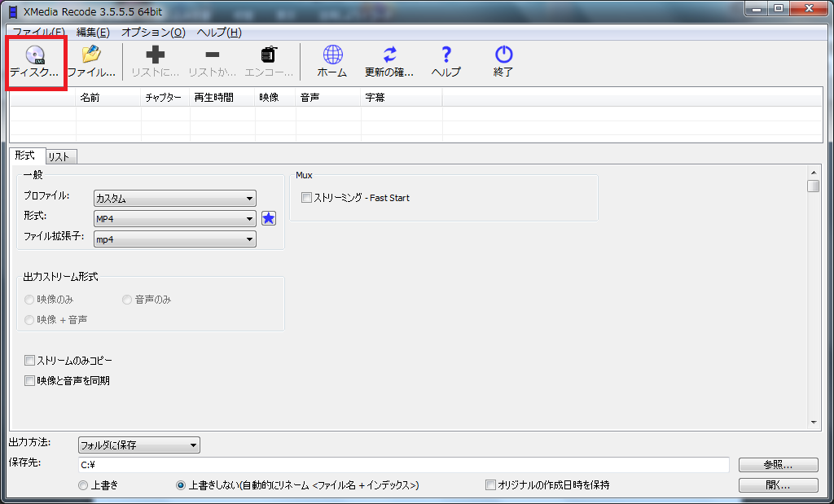Select 上書きしない auto-rename radio button
This screenshot has height=504, width=834.
181,484
